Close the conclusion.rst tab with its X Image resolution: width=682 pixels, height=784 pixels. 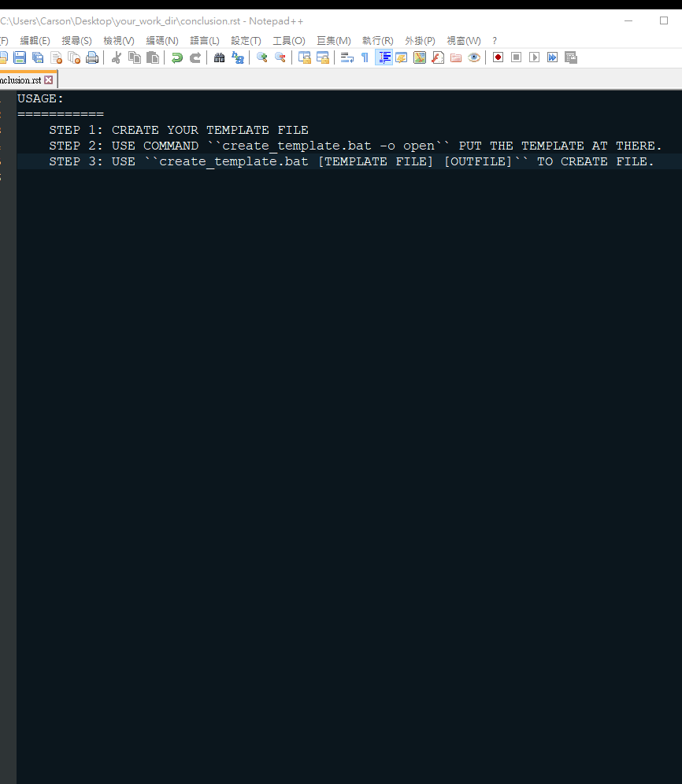(x=50, y=79)
